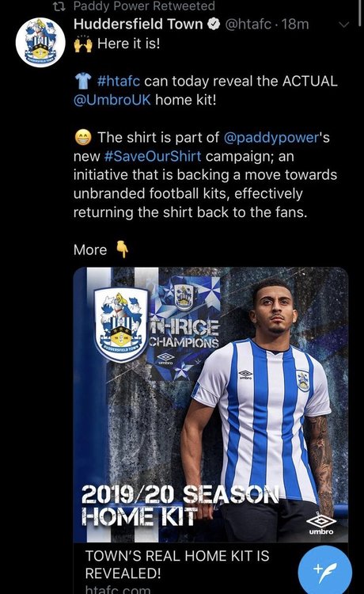Tap the Paddy Power Retweeted label

[x=144, y=6]
